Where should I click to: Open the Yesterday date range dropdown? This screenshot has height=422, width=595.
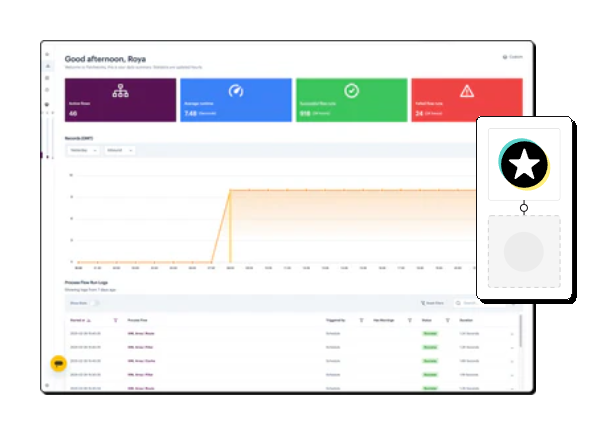pyautogui.click(x=83, y=150)
